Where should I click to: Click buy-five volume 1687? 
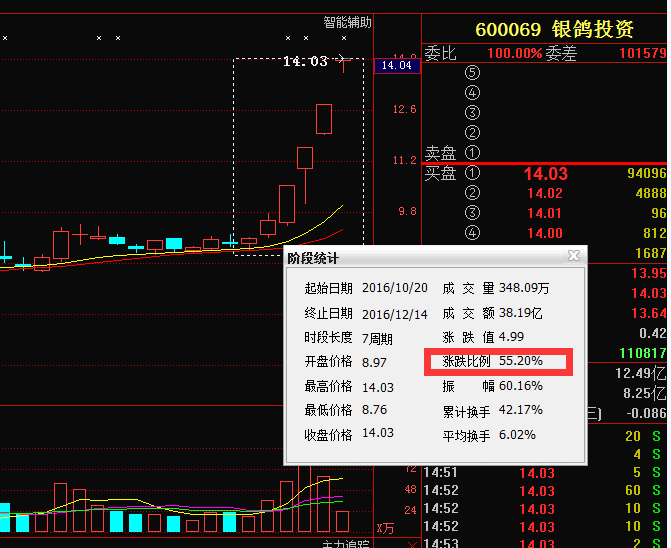click(651, 253)
